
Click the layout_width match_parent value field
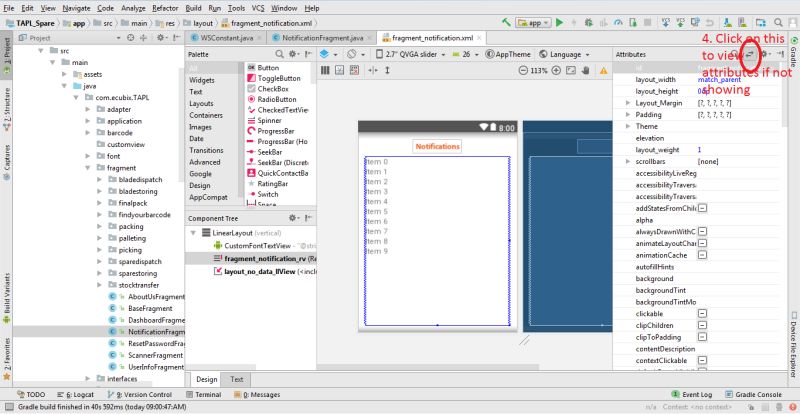point(739,80)
